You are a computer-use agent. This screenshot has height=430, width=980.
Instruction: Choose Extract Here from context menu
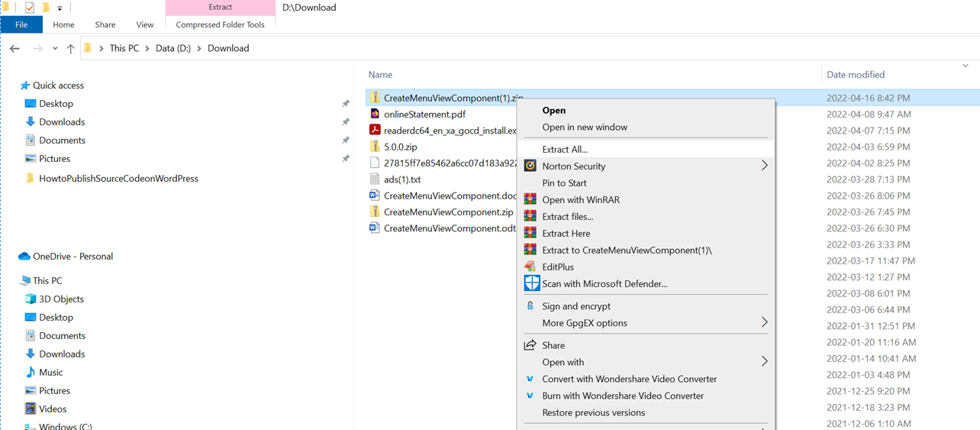(x=566, y=234)
